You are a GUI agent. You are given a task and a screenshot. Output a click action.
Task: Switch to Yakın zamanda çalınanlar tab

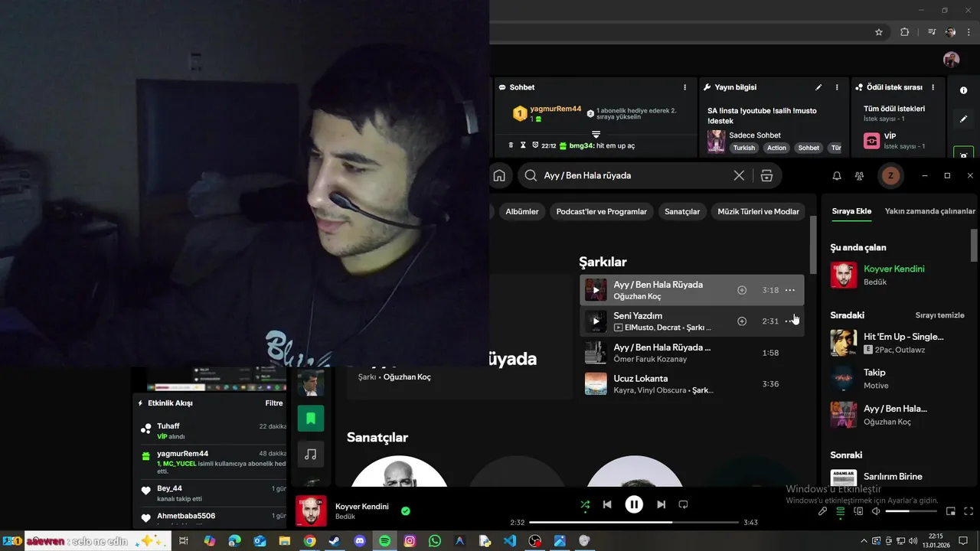pos(929,211)
